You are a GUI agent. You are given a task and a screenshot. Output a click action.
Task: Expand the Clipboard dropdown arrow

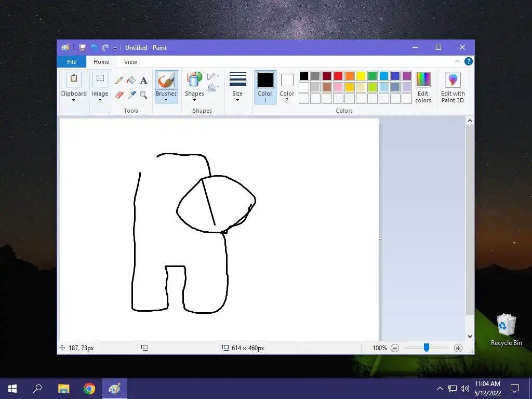73,100
